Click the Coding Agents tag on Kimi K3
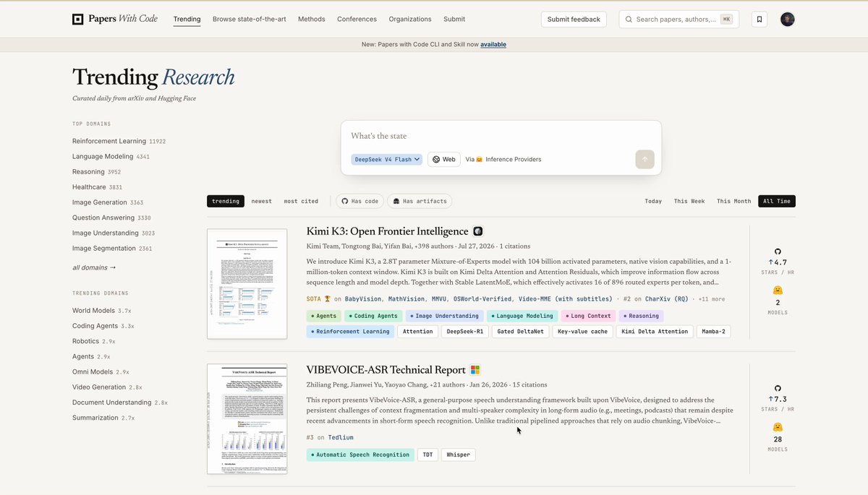This screenshot has width=868, height=495. click(x=373, y=316)
